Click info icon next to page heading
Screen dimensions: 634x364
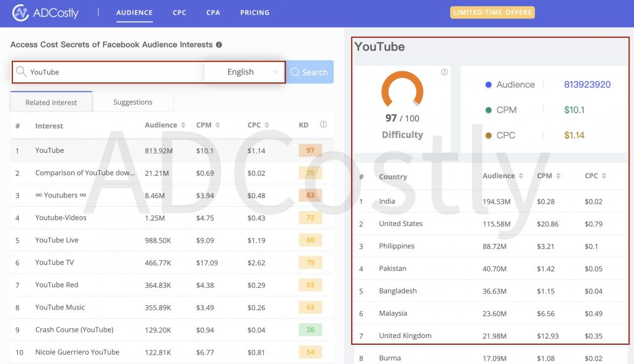click(x=219, y=45)
